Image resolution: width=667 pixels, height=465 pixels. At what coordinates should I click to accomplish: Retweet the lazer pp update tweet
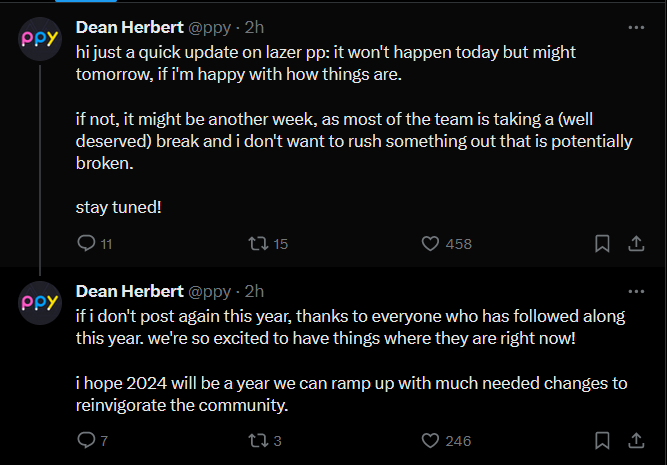click(x=258, y=243)
